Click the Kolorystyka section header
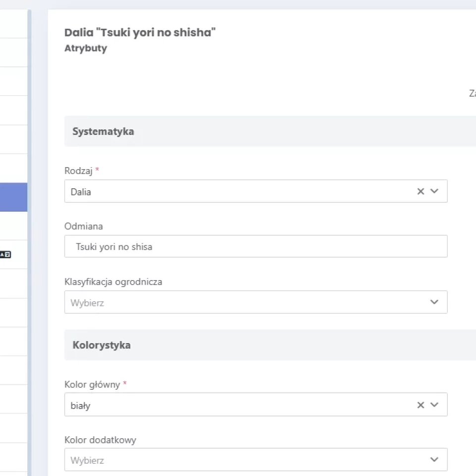The image size is (476, 476). tap(102, 345)
